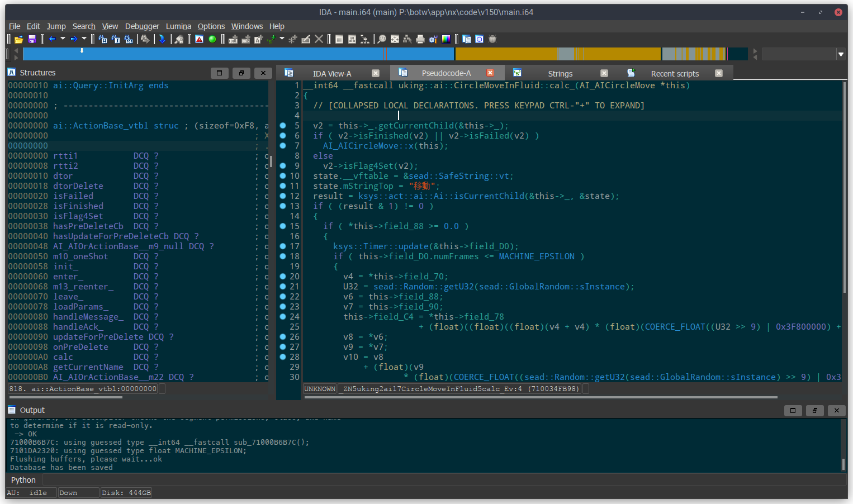Viewport: 853px width, 504px height.
Task: Open the dropdown at the navigation band's right edge
Action: click(x=841, y=54)
